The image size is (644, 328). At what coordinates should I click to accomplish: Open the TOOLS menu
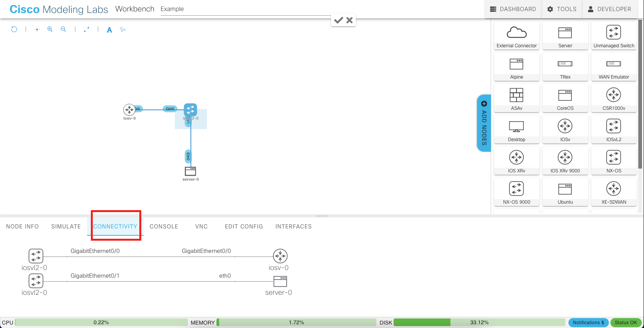562,9
